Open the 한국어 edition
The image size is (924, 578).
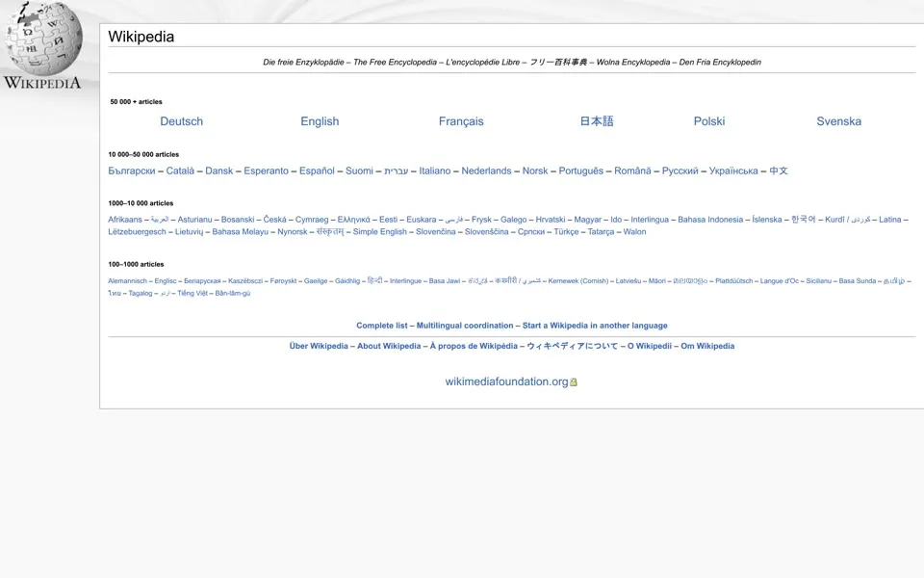(803, 220)
